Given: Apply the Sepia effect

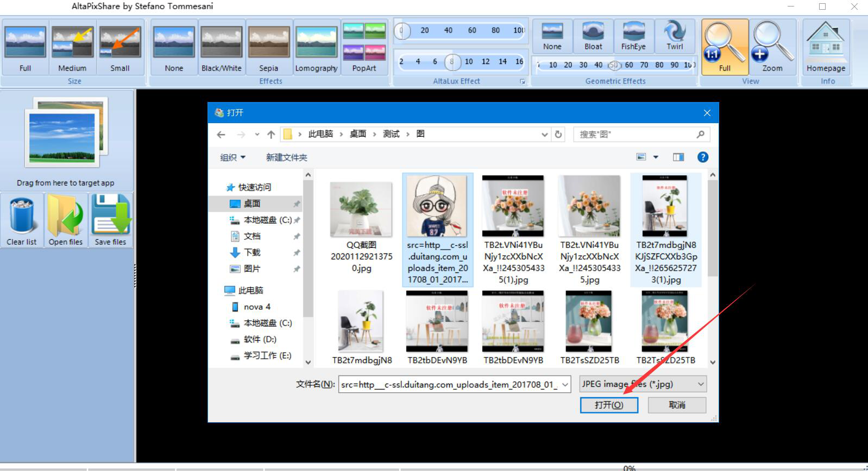Looking at the screenshot, I should [269, 48].
